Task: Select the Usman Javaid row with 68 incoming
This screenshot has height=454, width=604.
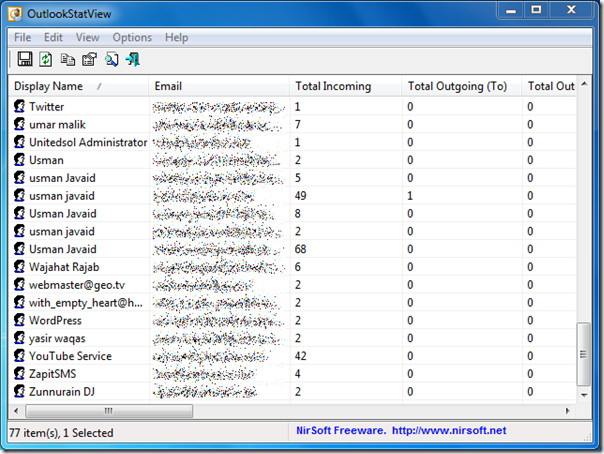Action: point(63,249)
